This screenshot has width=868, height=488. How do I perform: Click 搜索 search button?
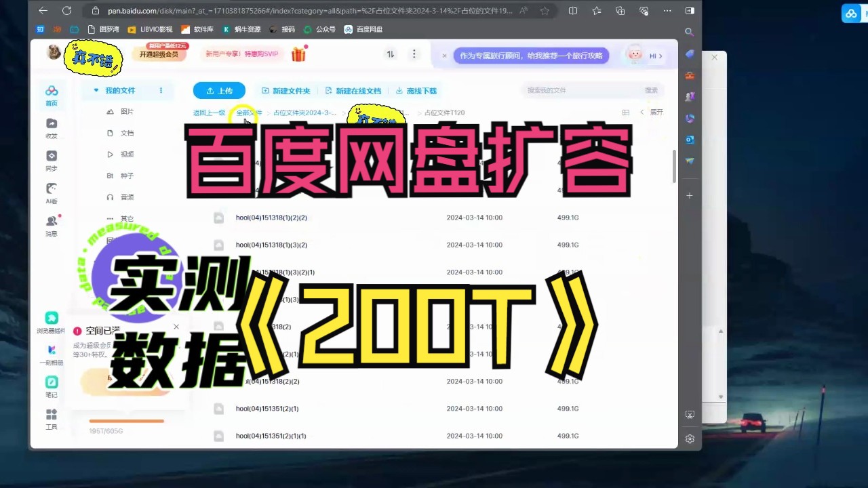click(x=652, y=90)
